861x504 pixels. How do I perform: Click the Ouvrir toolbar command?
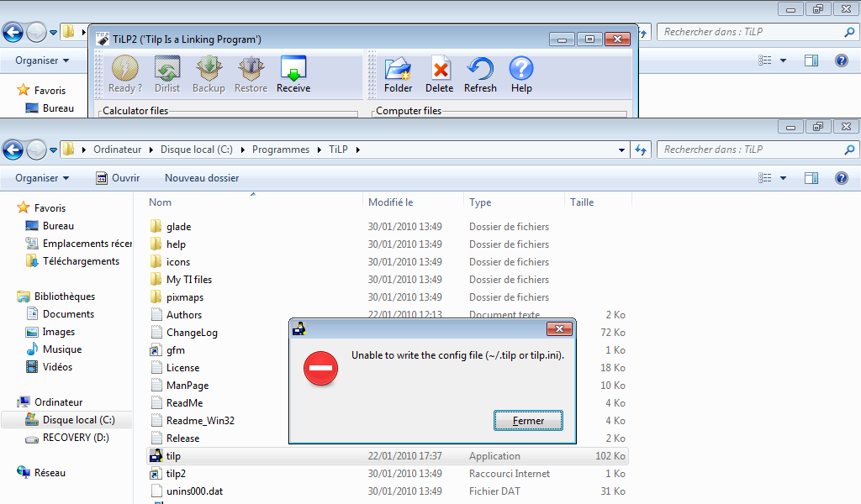click(x=118, y=178)
